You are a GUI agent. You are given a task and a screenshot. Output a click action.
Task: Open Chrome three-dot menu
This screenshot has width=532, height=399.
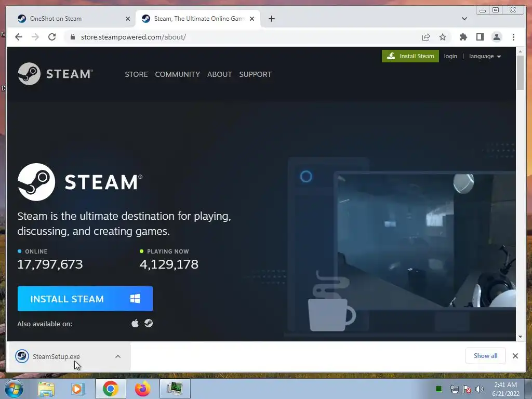(x=513, y=37)
